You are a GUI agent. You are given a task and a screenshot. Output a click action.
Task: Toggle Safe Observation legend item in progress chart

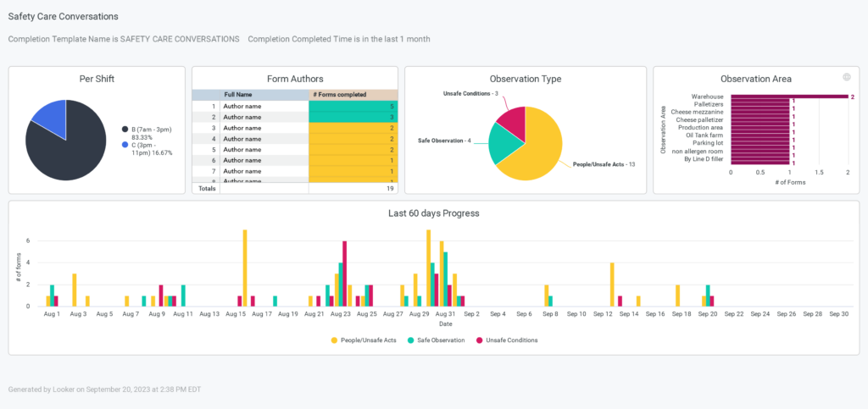click(437, 340)
